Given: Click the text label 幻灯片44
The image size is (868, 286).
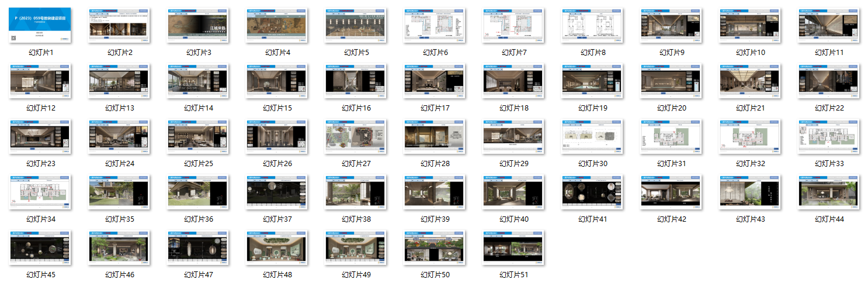Looking at the screenshot, I should point(830,219).
